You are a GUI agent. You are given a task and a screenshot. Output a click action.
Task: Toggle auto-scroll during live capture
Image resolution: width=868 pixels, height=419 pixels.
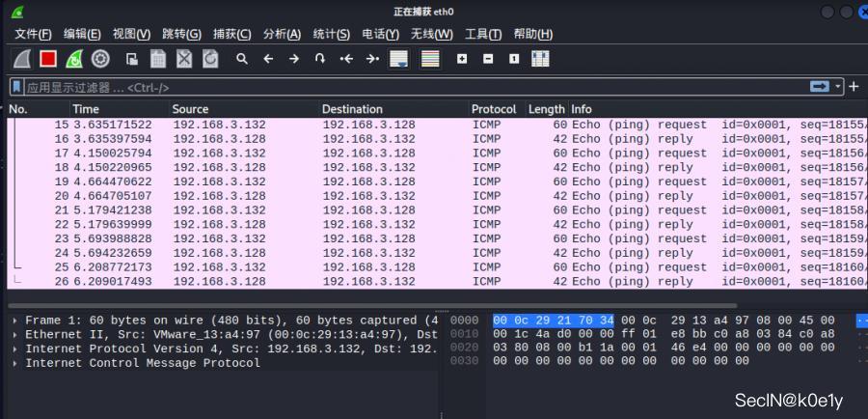click(x=398, y=59)
